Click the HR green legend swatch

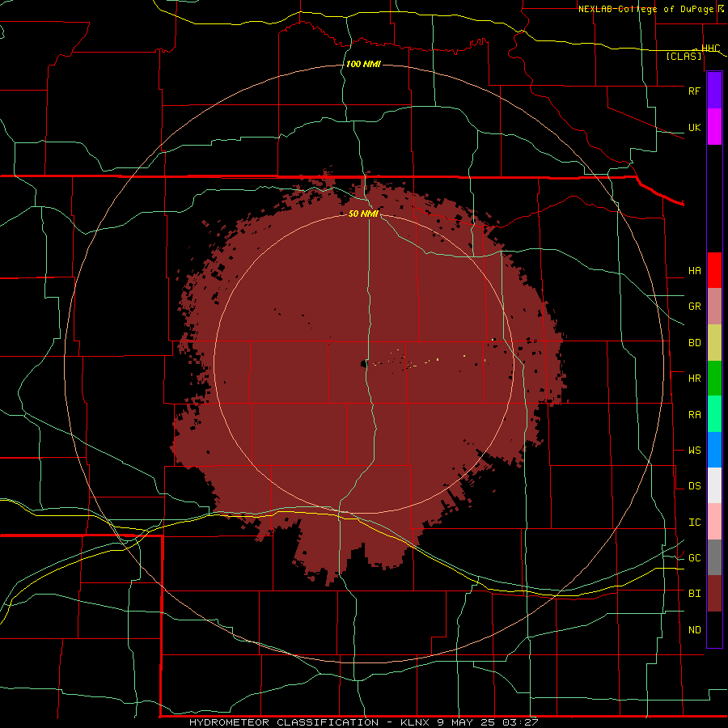(x=714, y=379)
